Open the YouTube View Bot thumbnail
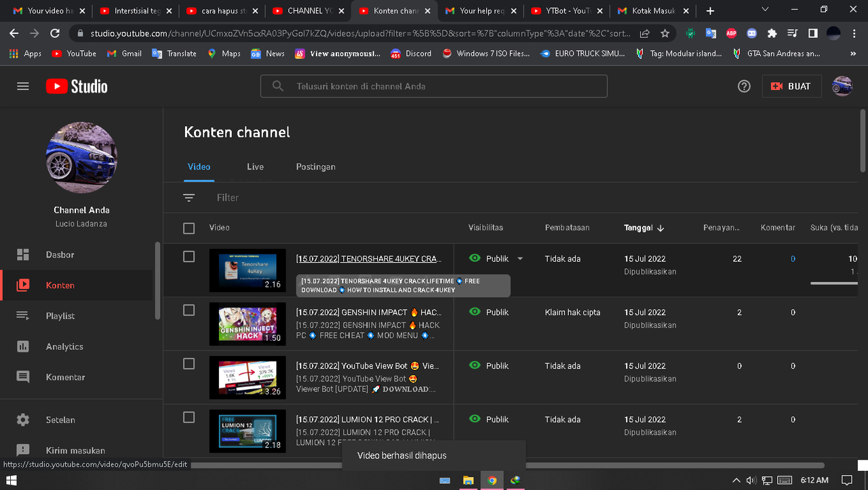The height and width of the screenshot is (490, 868). (x=248, y=377)
